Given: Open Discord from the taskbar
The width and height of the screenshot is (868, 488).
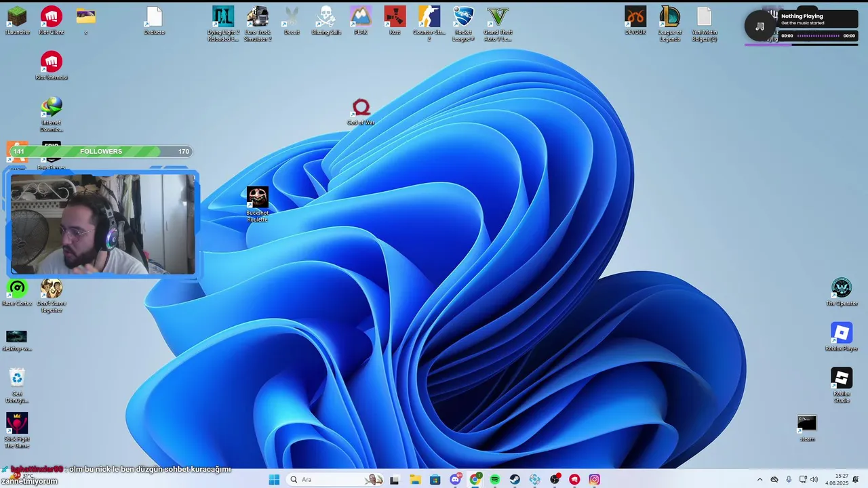Looking at the screenshot, I should click(x=455, y=479).
